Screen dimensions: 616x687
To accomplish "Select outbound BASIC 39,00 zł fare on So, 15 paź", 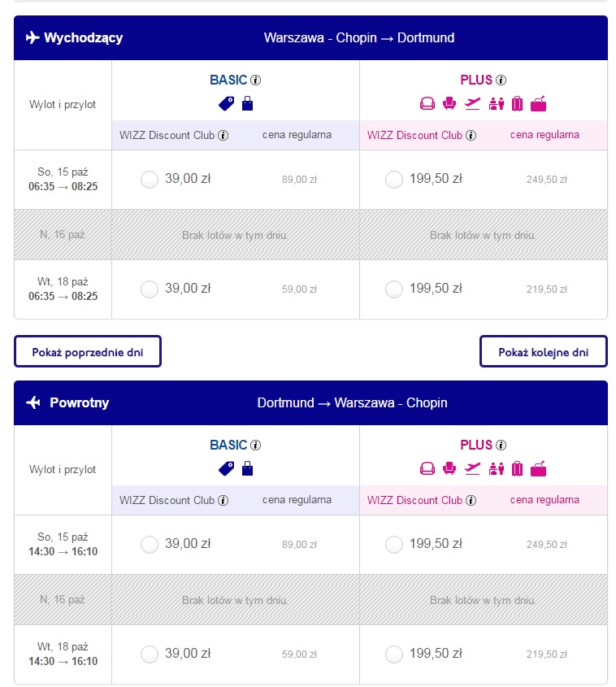I will 150,180.
